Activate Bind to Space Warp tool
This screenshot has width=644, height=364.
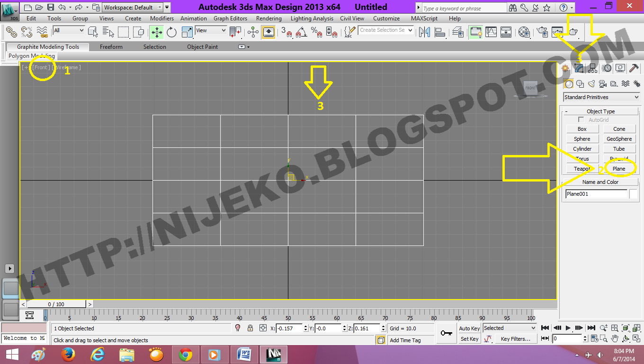[43, 32]
